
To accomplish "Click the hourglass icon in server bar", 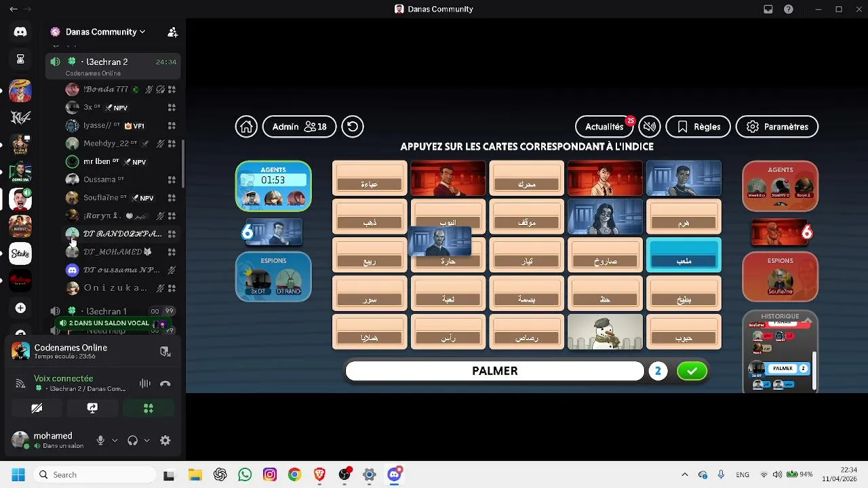I will pyautogui.click(x=20, y=60).
